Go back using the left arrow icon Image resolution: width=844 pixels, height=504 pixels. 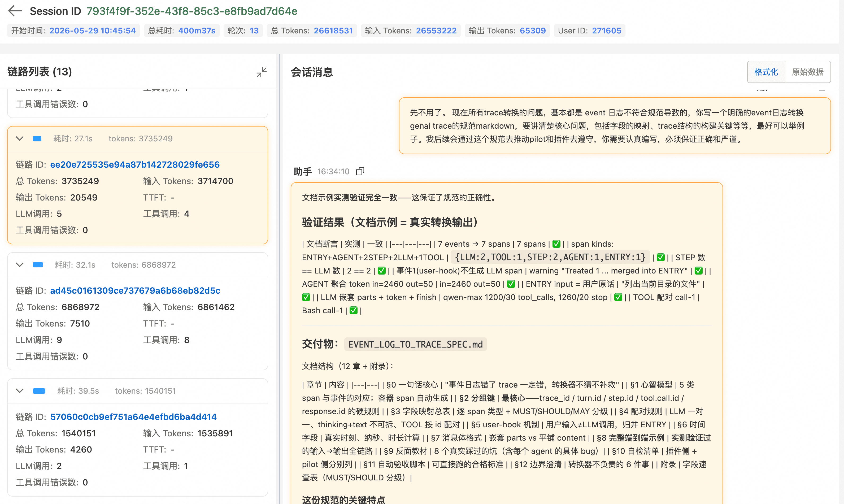point(15,11)
